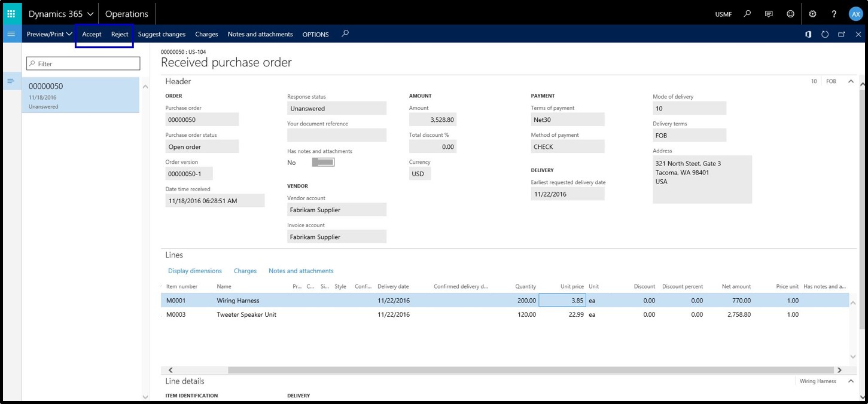Open in Office icon on action bar
Viewport: 868px width, 404px height.
point(808,34)
